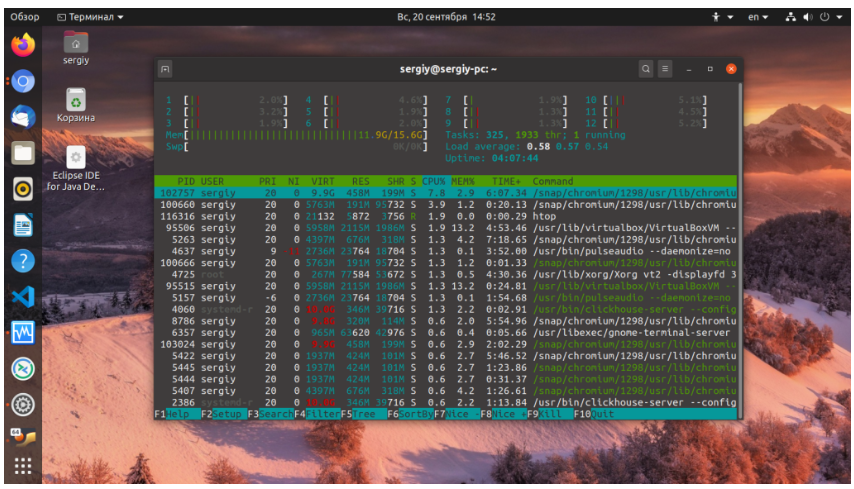Select clickhouse-server row PID 4060
This screenshot has width=854, height=489.
446,309
